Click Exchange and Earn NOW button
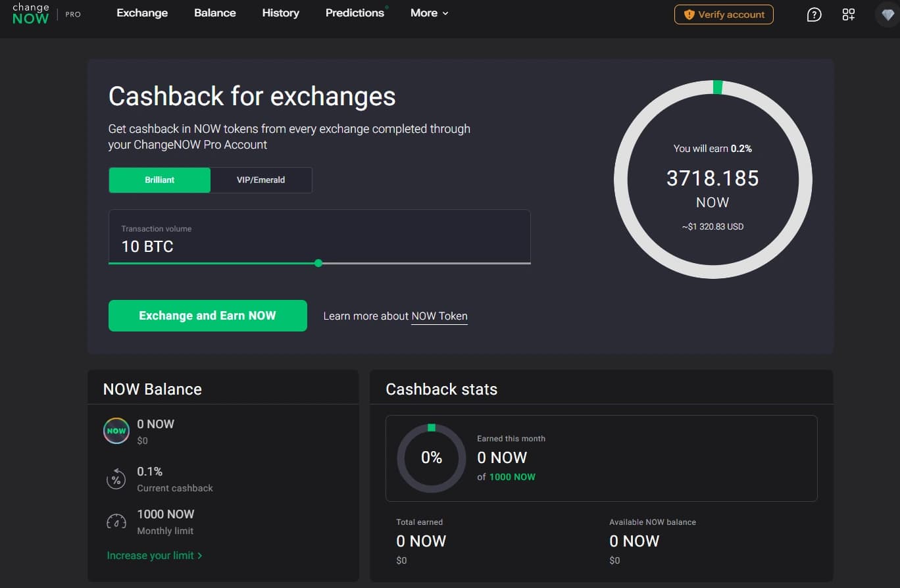 click(208, 316)
